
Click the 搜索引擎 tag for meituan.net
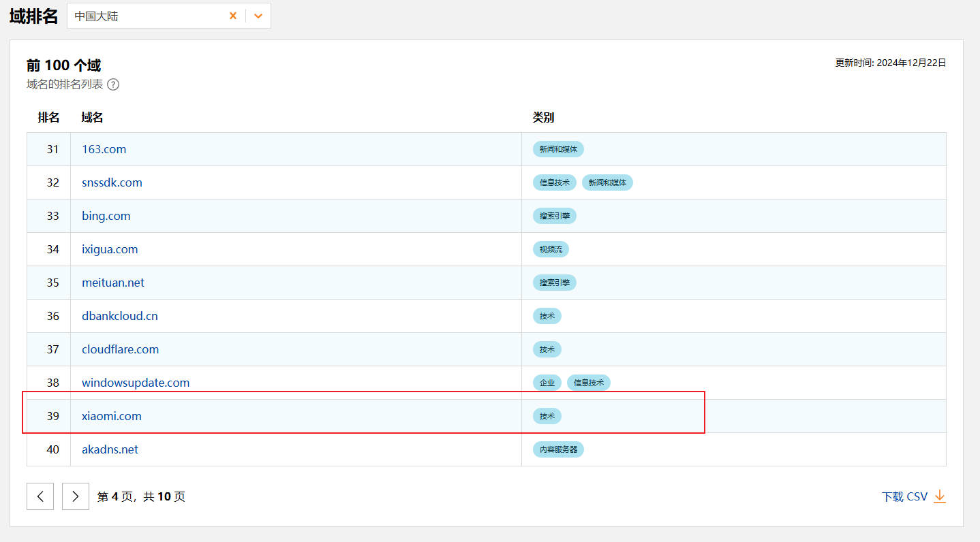(554, 283)
